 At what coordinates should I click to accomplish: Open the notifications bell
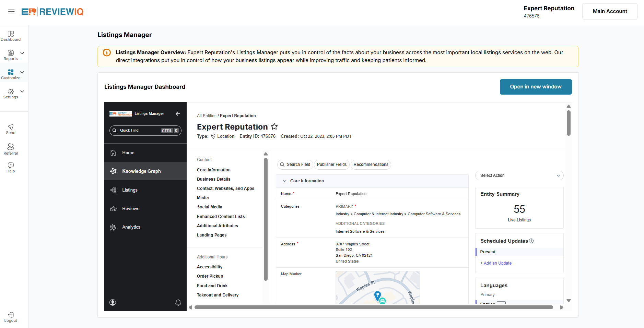178,303
